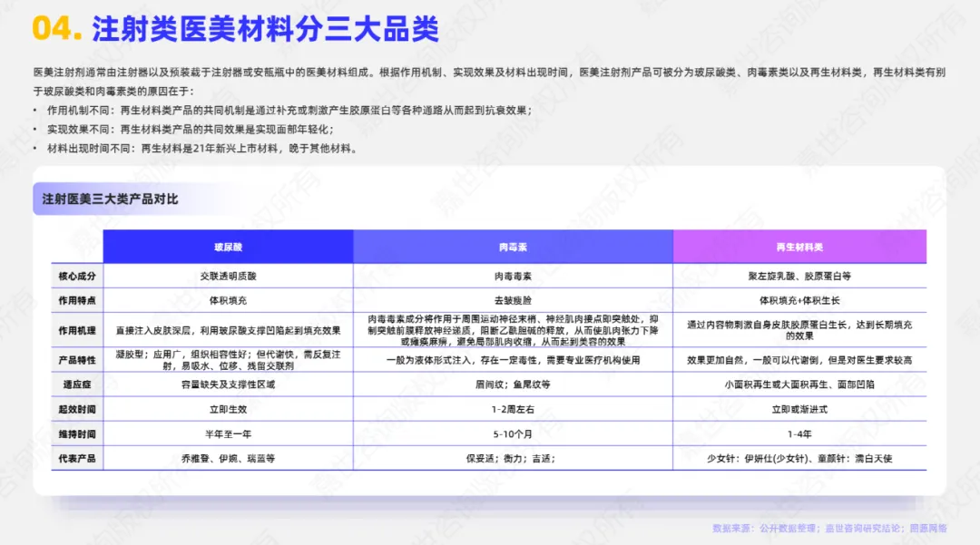Click the 肉毒素 column header
Viewport: 980px width, 545px height.
(x=513, y=247)
